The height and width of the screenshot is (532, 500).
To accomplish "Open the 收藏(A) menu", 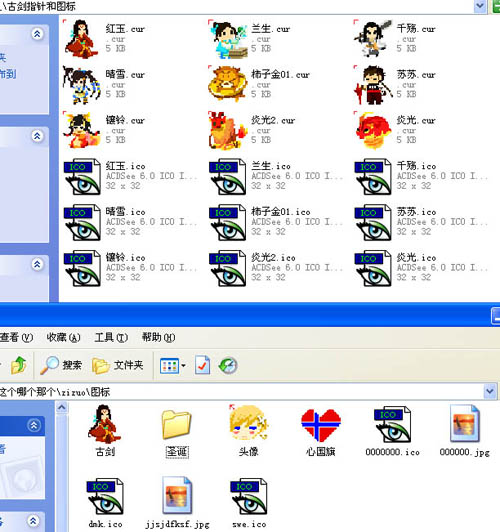I will pos(63,337).
